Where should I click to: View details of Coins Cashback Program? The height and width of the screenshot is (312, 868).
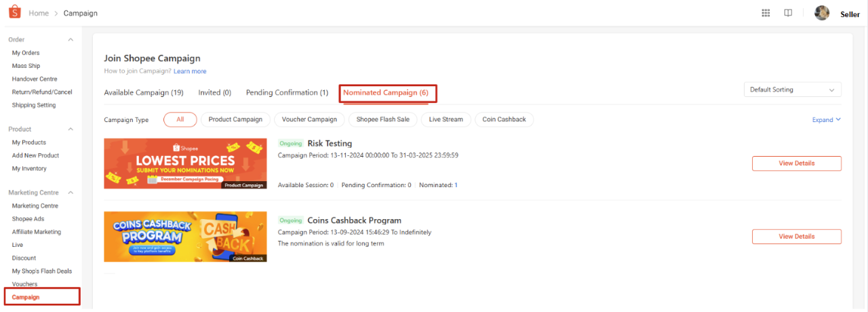[796, 237]
